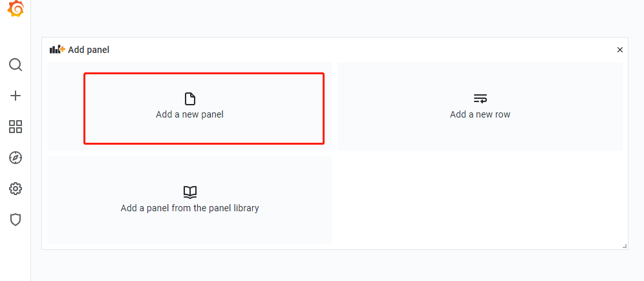The height and width of the screenshot is (281, 644).
Task: Open the Search dashboards magnifier icon
Action: pos(16,65)
